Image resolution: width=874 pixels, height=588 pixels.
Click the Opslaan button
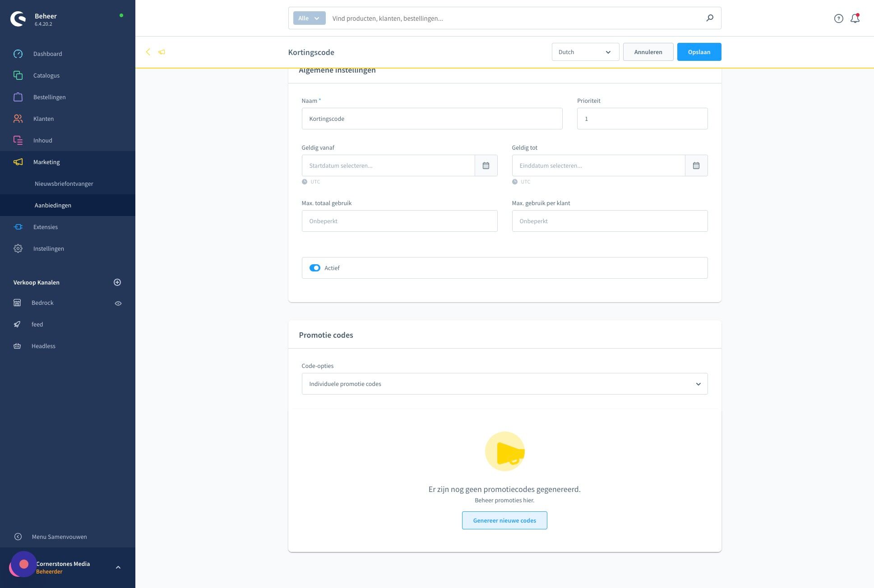point(699,52)
